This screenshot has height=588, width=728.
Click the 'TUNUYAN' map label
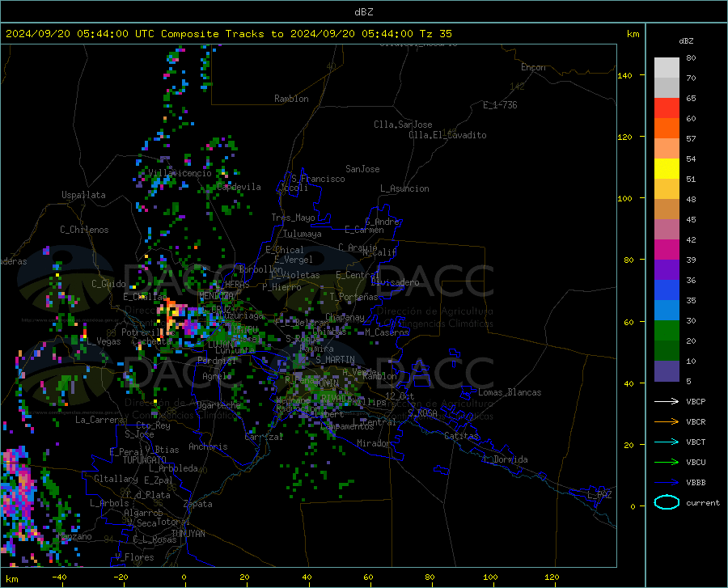pyautogui.click(x=188, y=534)
